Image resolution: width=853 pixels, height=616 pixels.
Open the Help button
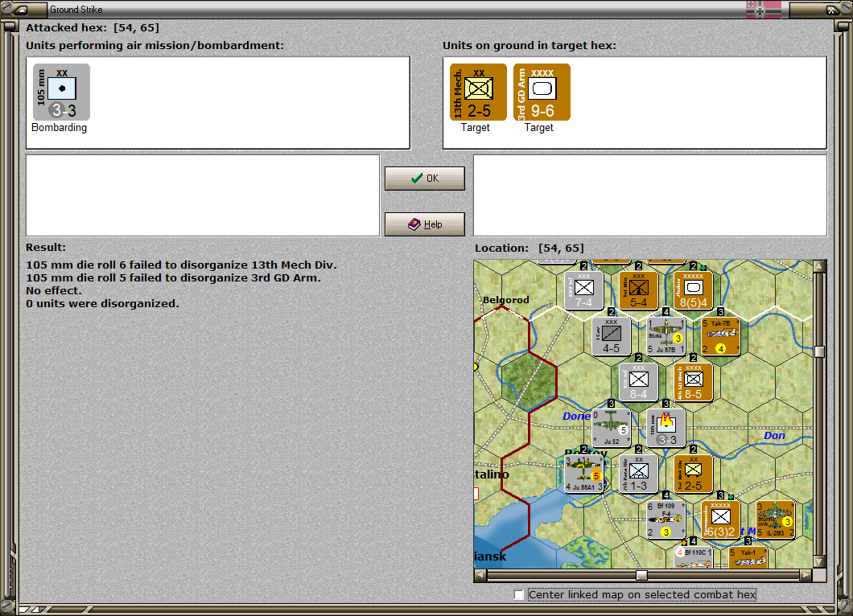coord(424,224)
